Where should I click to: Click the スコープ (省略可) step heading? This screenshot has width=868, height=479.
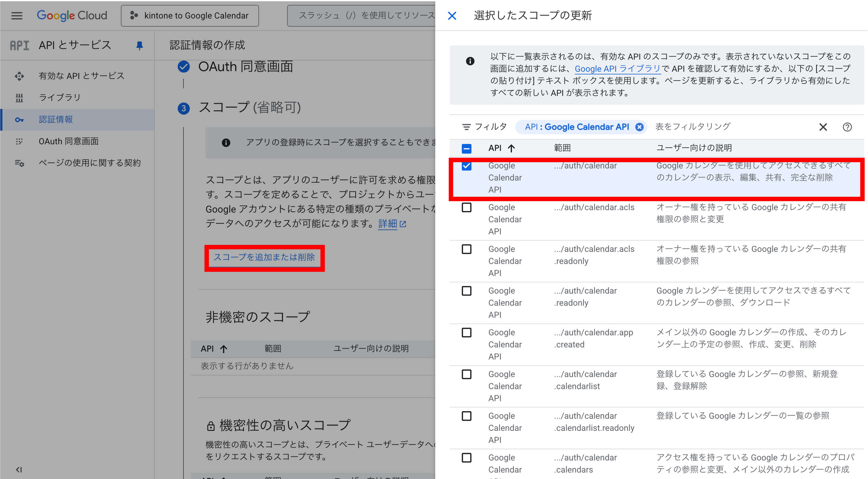point(249,107)
